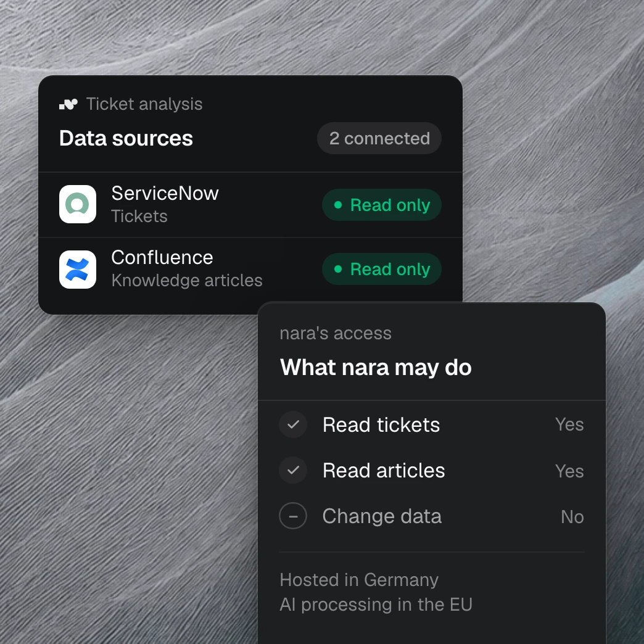Click the checkmark icon next to Read articles
Image resolution: width=644 pixels, height=644 pixels.
[x=293, y=470]
